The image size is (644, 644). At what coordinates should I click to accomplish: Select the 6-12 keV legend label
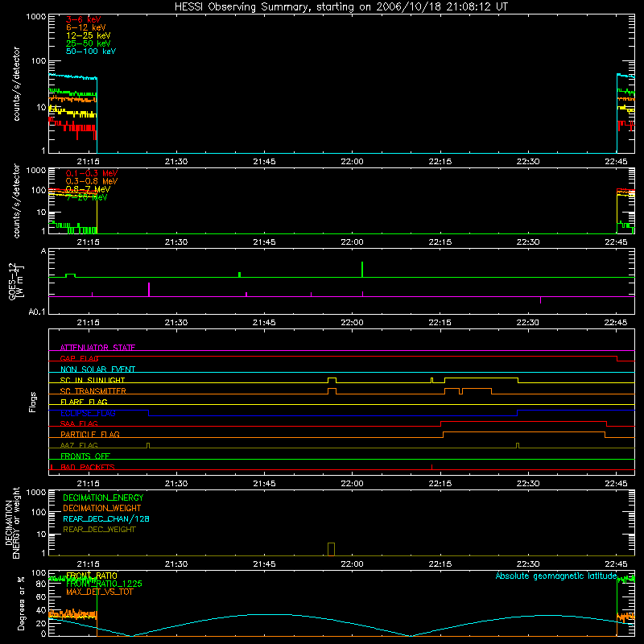point(86,27)
